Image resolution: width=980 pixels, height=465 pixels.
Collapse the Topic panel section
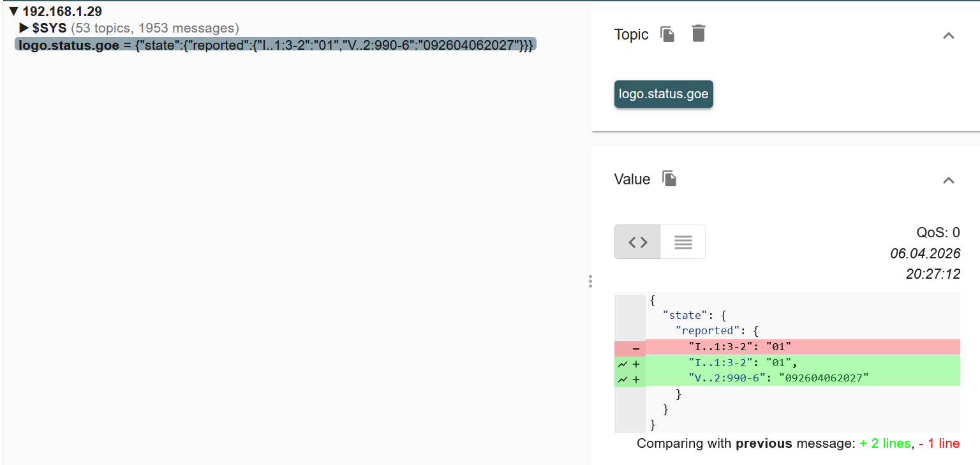(x=948, y=36)
